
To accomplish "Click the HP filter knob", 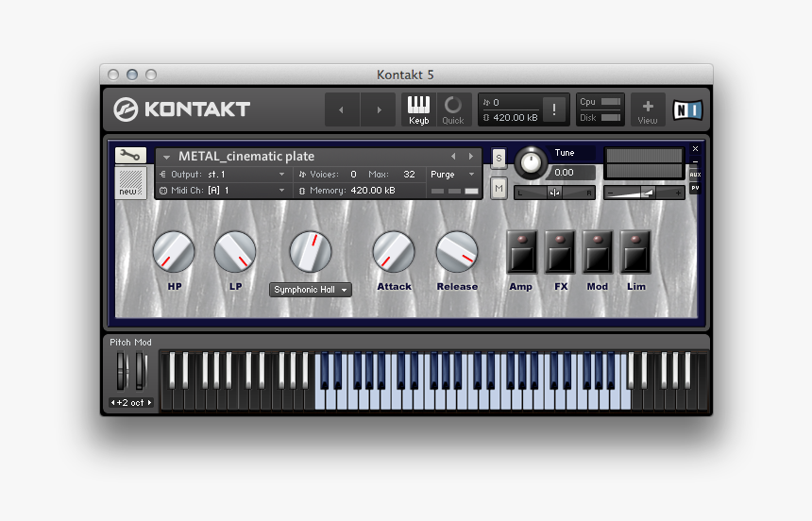I will [x=174, y=252].
